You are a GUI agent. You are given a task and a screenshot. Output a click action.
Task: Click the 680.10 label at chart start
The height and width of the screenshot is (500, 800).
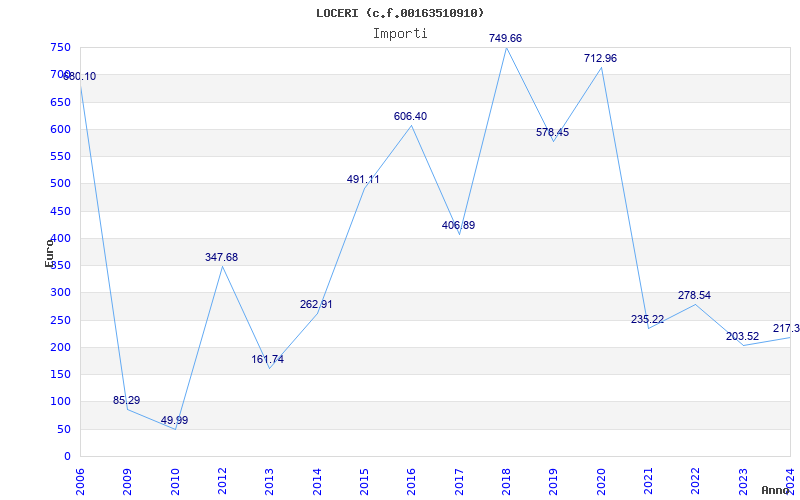pos(80,77)
